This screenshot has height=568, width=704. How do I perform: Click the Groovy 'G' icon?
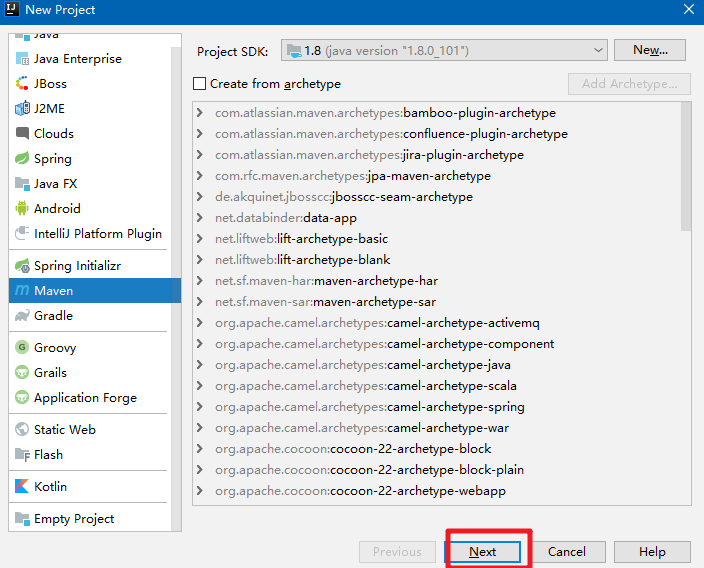(x=22, y=347)
